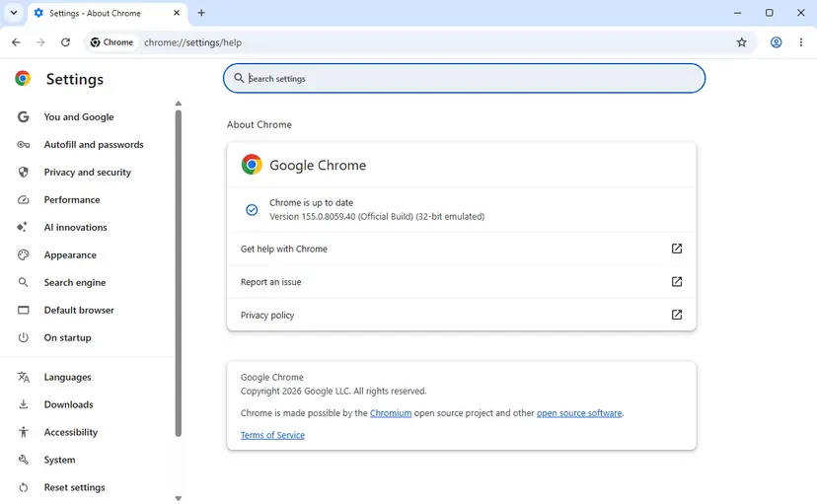Click the person icon for Accessibility
The width and height of the screenshot is (817, 504).
click(x=24, y=432)
